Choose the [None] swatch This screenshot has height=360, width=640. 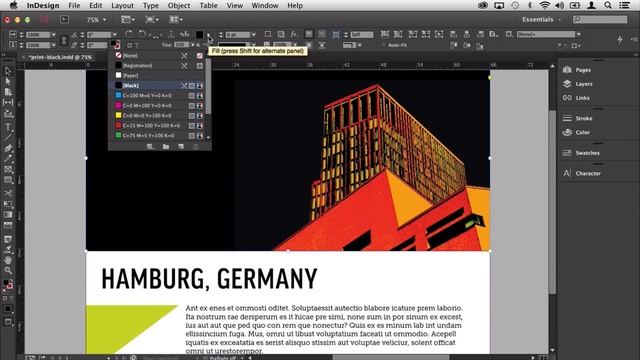pos(157,56)
